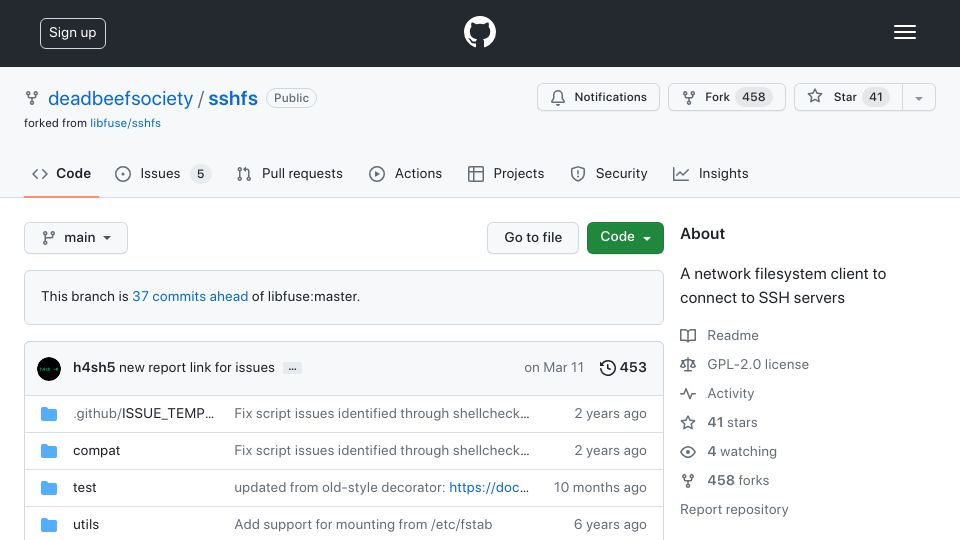The height and width of the screenshot is (540, 960).
Task: Open the .github/ISSUE_TEMP... folder
Action: (143, 413)
